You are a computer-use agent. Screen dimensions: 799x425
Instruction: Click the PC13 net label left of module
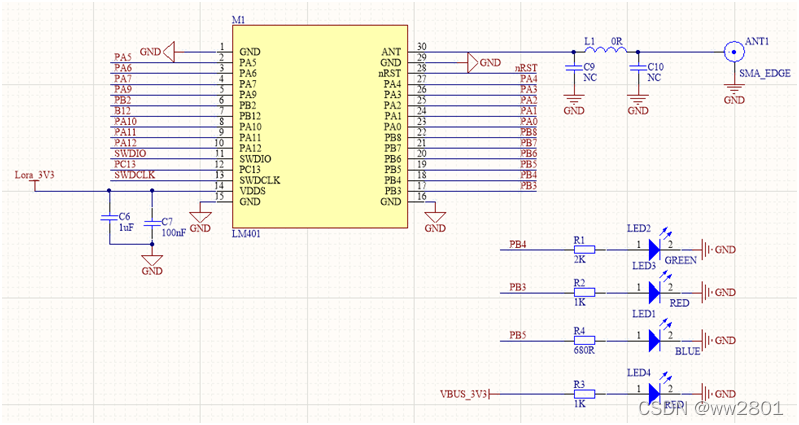125,164
